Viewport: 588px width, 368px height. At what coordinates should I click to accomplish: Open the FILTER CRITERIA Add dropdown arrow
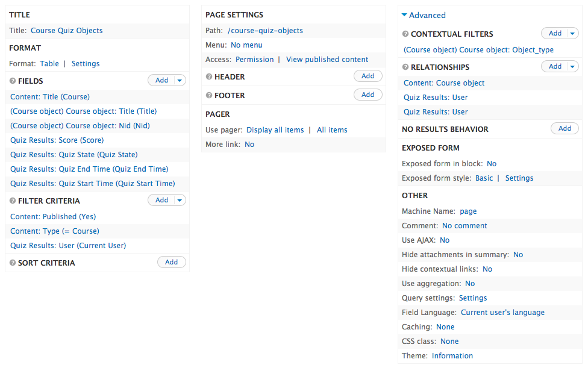point(180,200)
